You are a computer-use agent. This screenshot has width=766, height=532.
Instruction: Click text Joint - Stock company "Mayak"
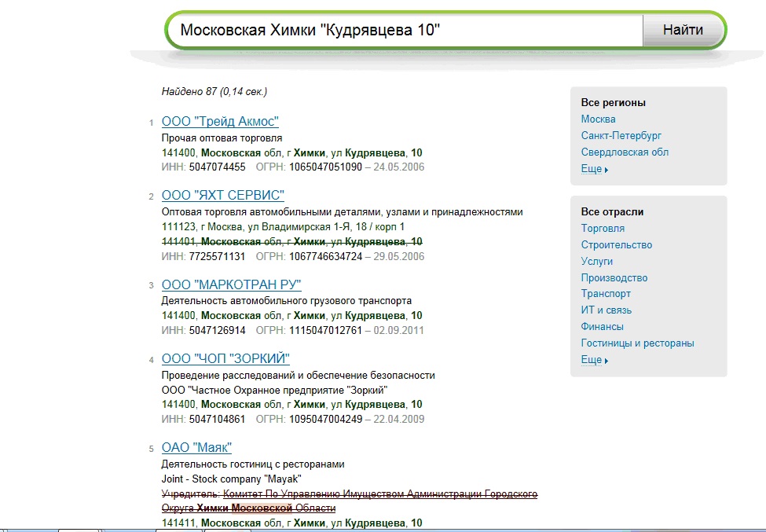click(x=232, y=479)
